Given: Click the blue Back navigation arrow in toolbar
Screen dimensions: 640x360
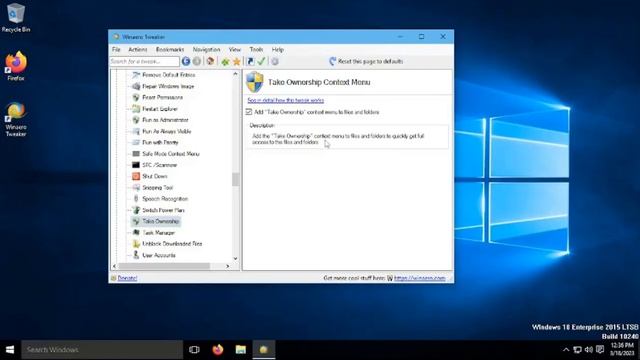Looking at the screenshot, I should click(x=186, y=61).
